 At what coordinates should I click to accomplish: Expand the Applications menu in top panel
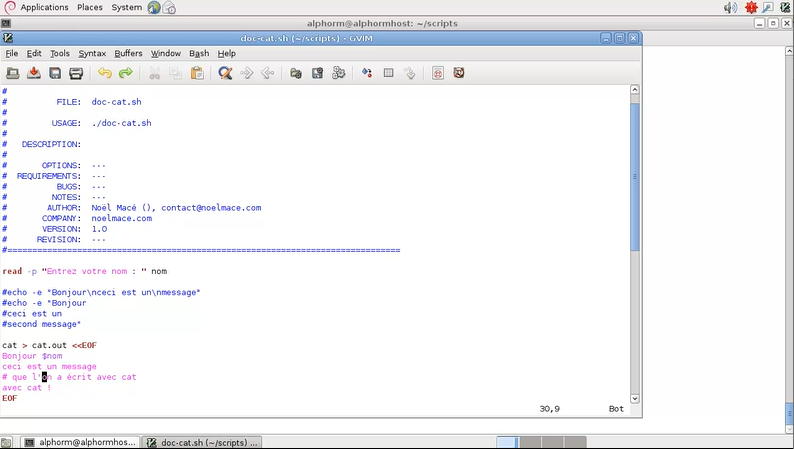click(x=44, y=7)
